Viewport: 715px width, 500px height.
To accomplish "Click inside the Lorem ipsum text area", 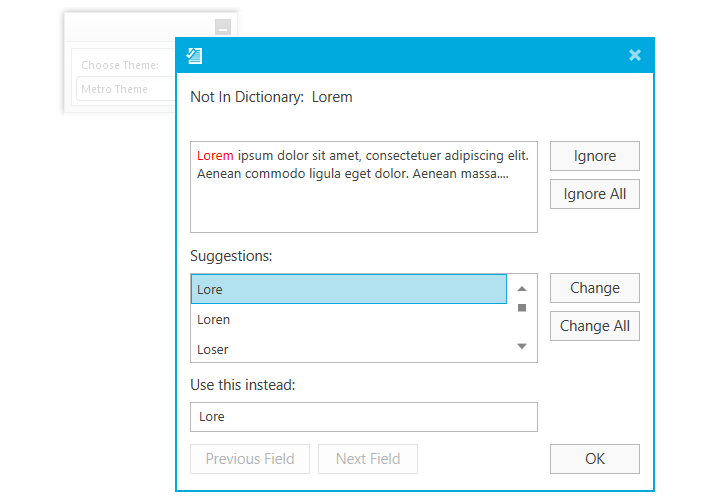I will (x=364, y=187).
